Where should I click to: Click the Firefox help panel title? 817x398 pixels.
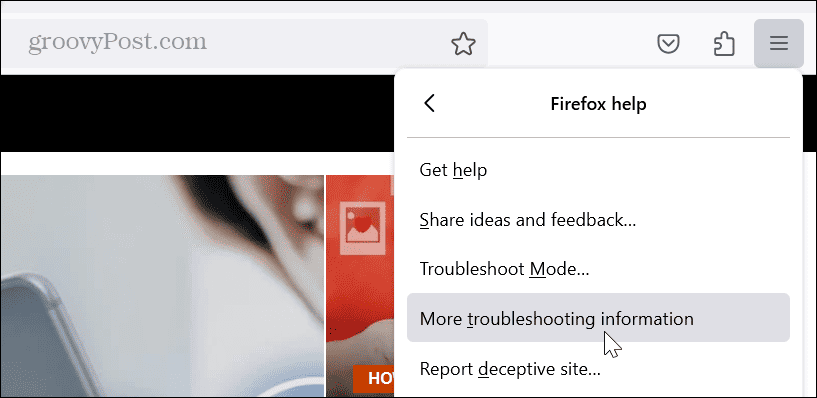point(598,104)
